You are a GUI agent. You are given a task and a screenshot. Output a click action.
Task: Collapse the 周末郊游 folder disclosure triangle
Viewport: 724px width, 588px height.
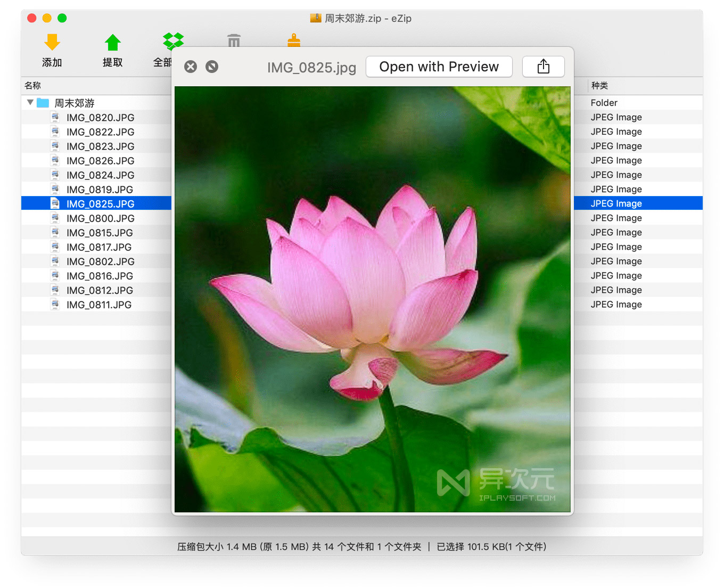coord(30,102)
